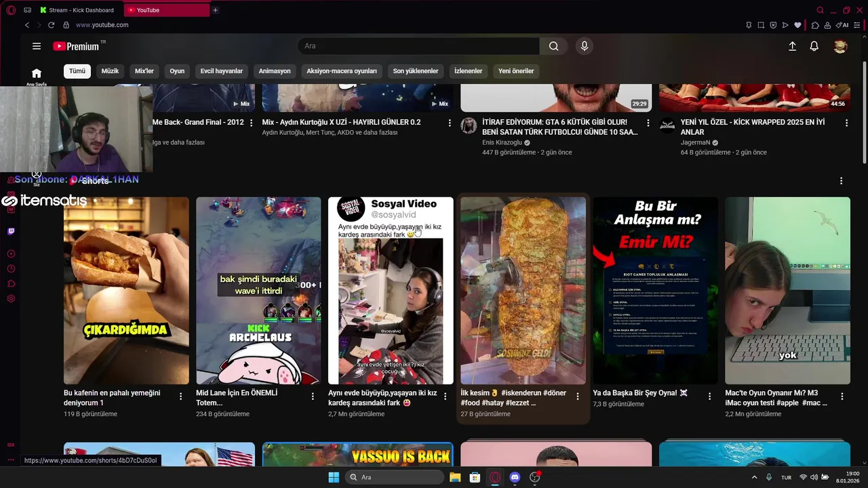
Task: Open a new browser tab
Action: 215,10
